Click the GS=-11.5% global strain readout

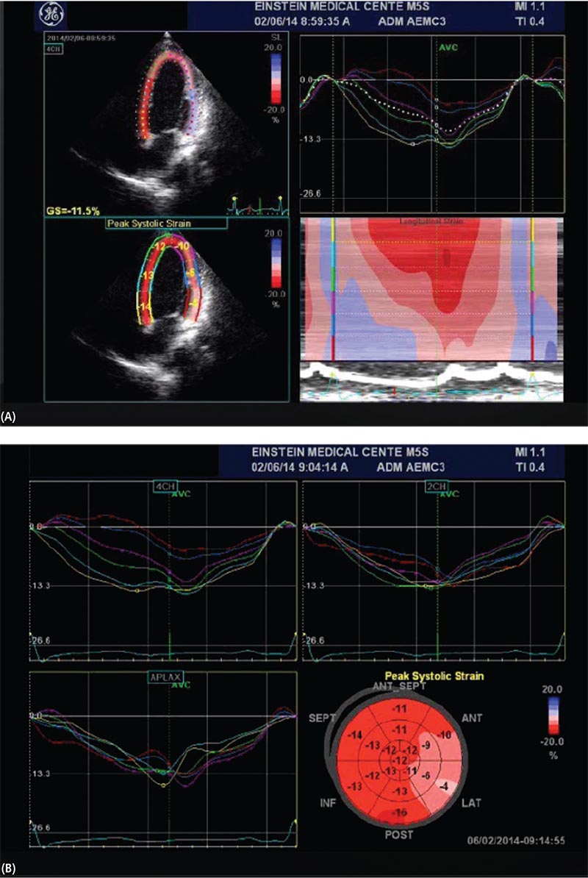coord(78,208)
